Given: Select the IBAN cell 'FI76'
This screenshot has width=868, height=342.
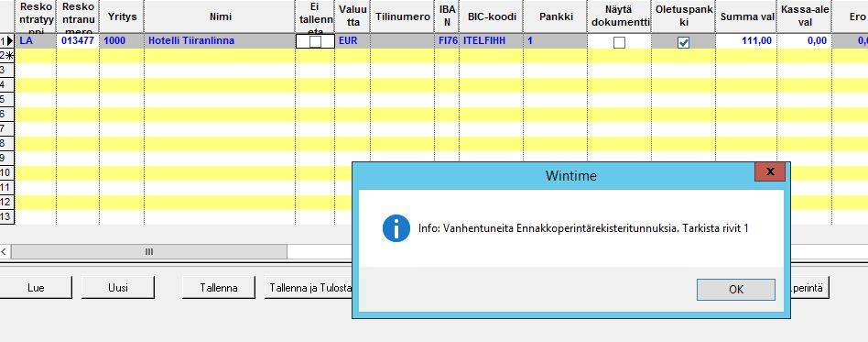Looking at the screenshot, I should coord(447,41).
